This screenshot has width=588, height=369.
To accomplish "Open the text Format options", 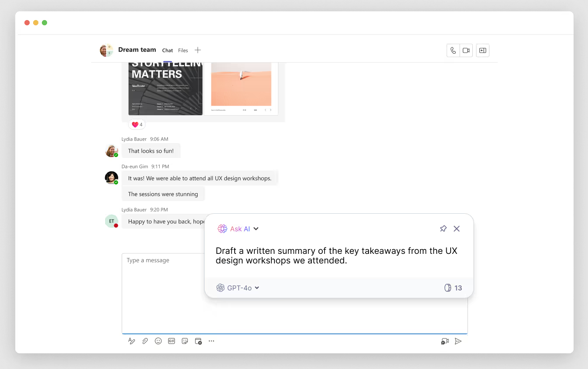I will pyautogui.click(x=132, y=341).
